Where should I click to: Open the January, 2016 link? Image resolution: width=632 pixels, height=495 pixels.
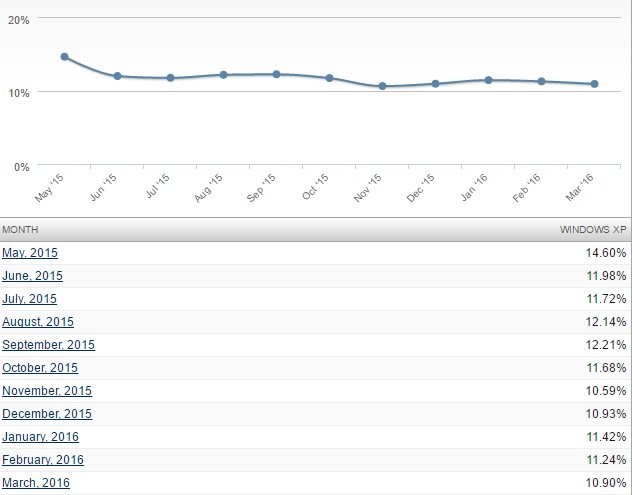[40, 437]
